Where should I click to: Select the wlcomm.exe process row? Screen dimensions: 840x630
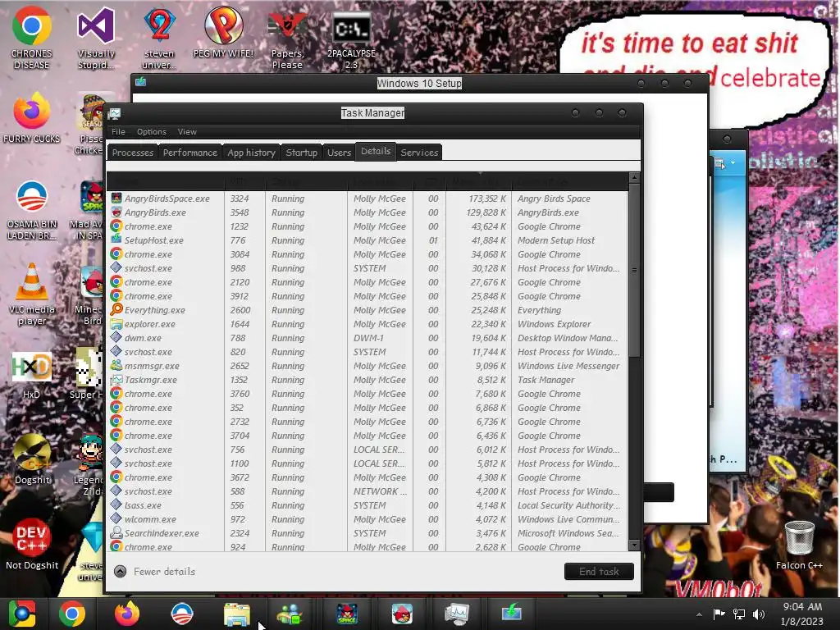click(x=367, y=519)
